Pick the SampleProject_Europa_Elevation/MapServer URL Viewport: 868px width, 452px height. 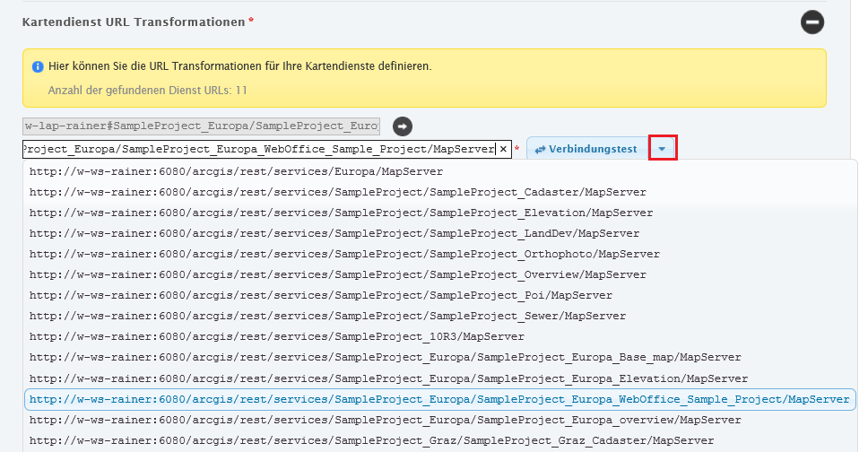coord(440,378)
